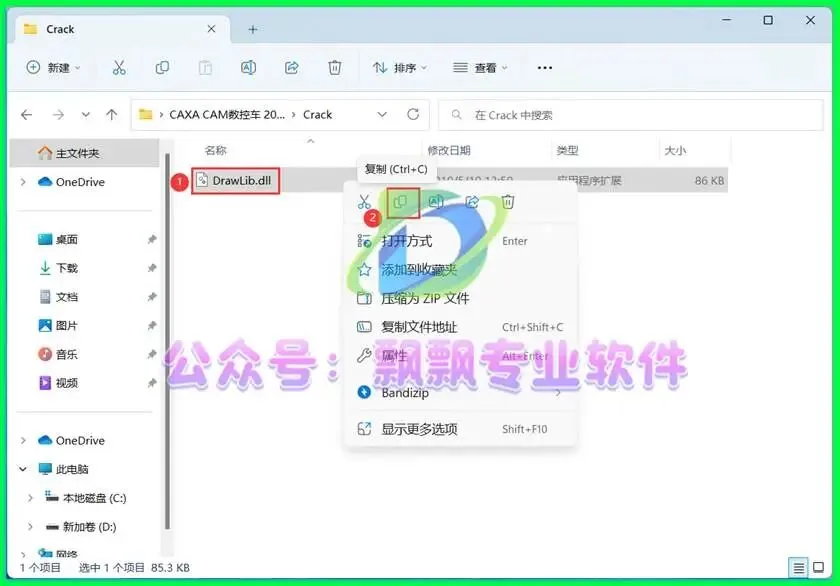Choose 添加到收藏夹 from context menu
Image resolution: width=840 pixels, height=586 pixels.
[461, 269]
